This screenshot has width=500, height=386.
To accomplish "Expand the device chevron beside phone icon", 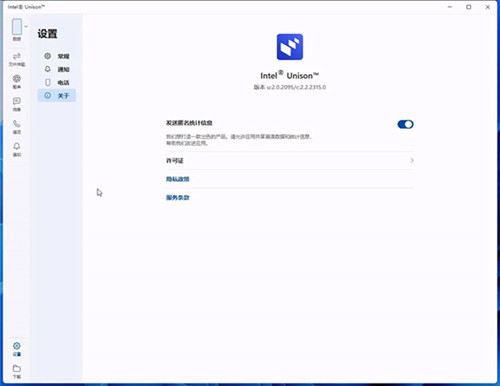I will [26, 27].
